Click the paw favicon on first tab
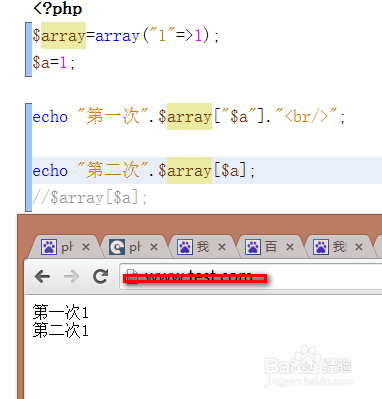The height and width of the screenshot is (399, 382). tap(49, 247)
